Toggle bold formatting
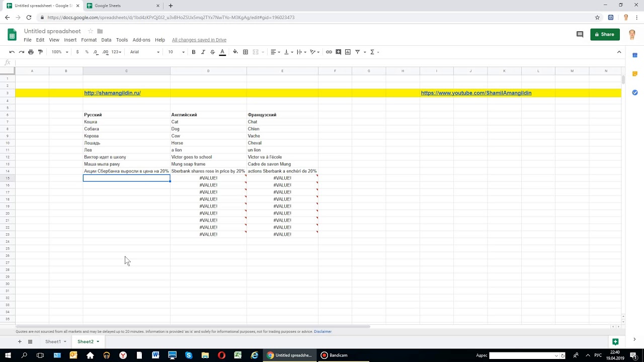 (x=193, y=52)
